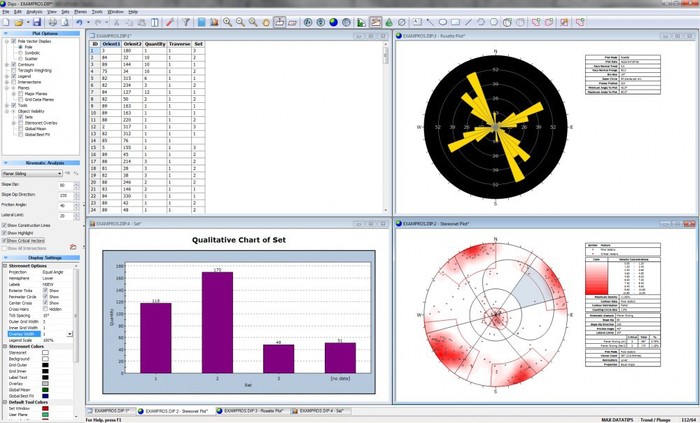Toggle the Show Construction Lines checkbox
Viewport: 700px width, 423px height.
click(5, 223)
